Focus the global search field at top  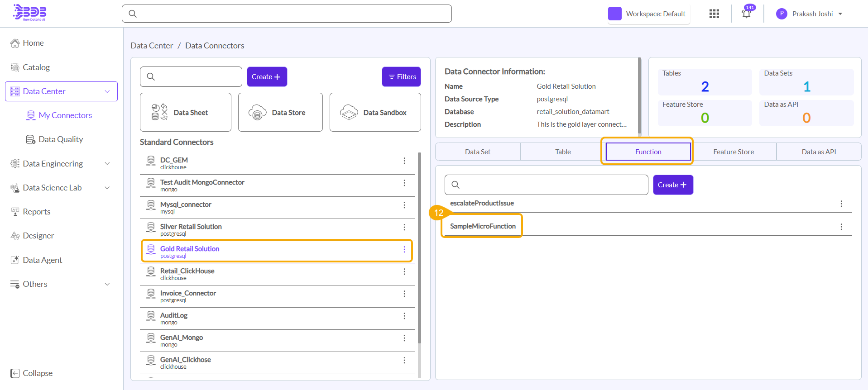point(287,14)
